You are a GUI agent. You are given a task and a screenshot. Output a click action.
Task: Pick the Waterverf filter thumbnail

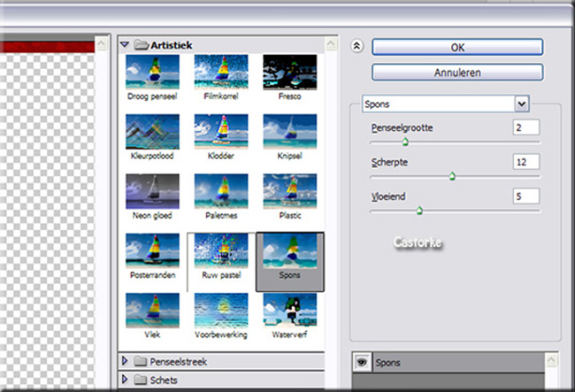point(289,311)
